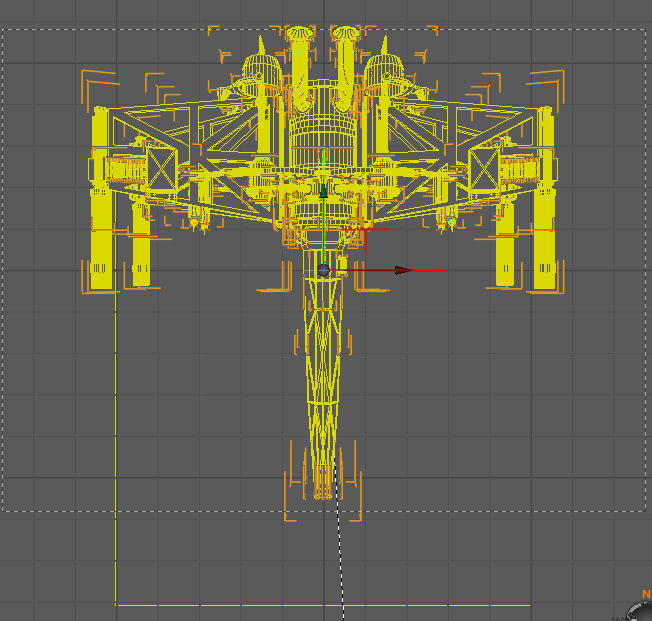Select the right pointed spike at top
This screenshot has width=652, height=621.
click(x=384, y=47)
